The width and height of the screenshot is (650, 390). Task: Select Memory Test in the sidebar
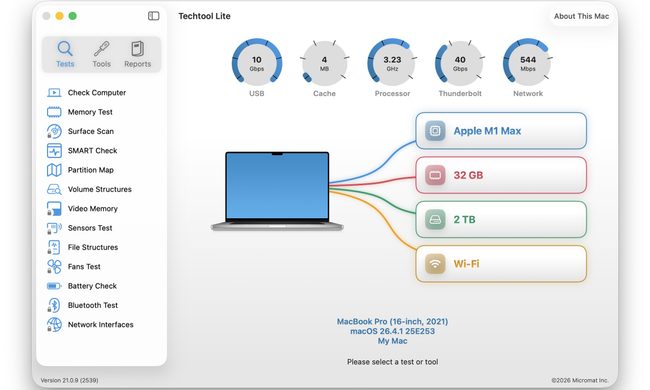pyautogui.click(x=90, y=112)
